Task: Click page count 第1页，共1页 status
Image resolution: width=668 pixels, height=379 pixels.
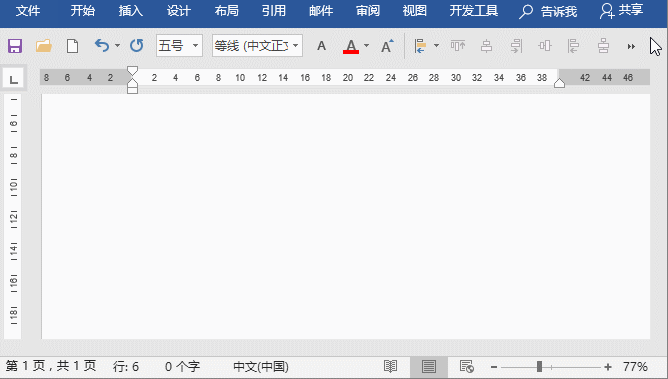Action: [x=51, y=366]
